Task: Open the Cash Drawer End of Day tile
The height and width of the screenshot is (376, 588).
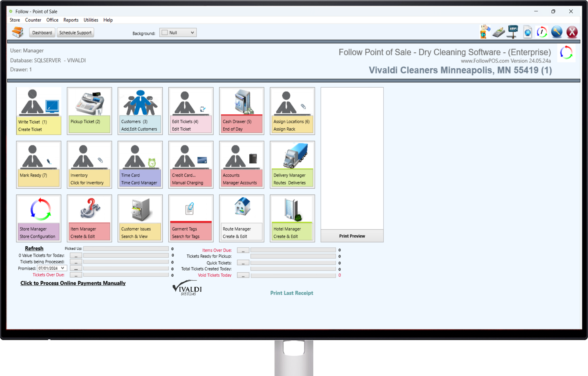Action: click(242, 111)
